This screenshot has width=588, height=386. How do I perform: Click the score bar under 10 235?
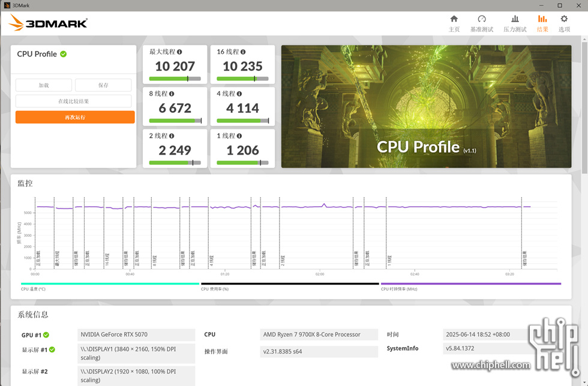tap(242, 79)
